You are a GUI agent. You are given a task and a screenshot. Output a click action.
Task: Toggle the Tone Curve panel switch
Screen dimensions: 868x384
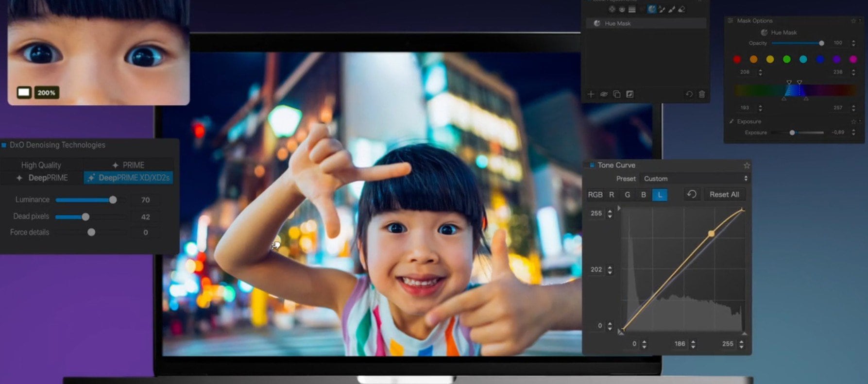click(592, 165)
